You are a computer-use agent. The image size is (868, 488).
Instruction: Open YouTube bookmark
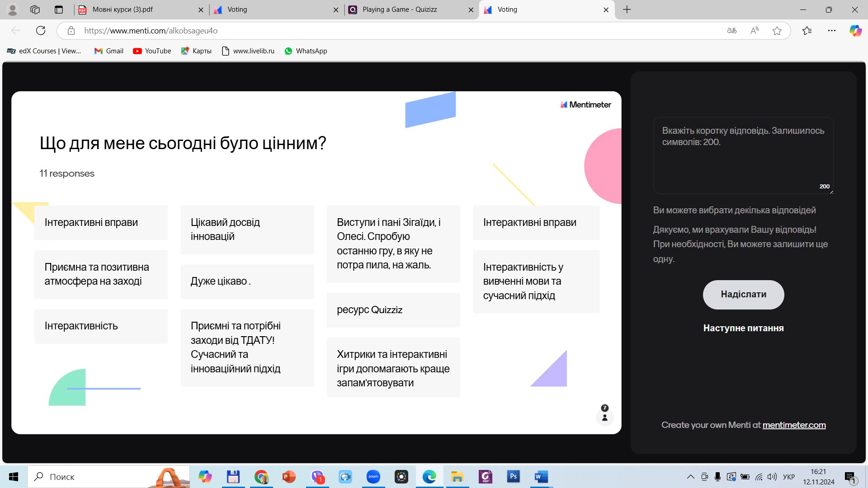152,51
